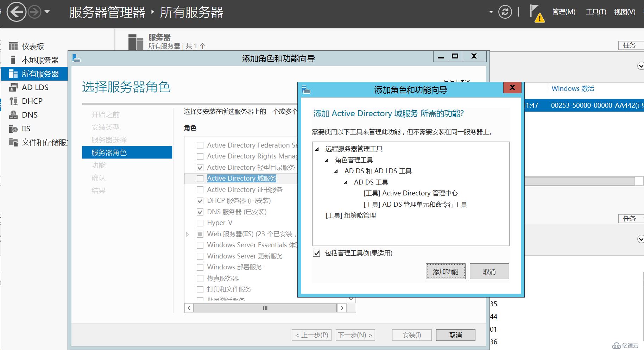
Task: Click the forward navigation arrow
Action: pyautogui.click(x=34, y=12)
